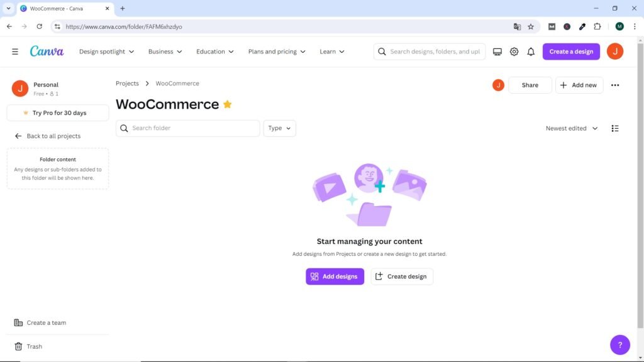Screen dimensions: 644x362
Task: Open the desktop app download icon
Action: tap(497, 52)
